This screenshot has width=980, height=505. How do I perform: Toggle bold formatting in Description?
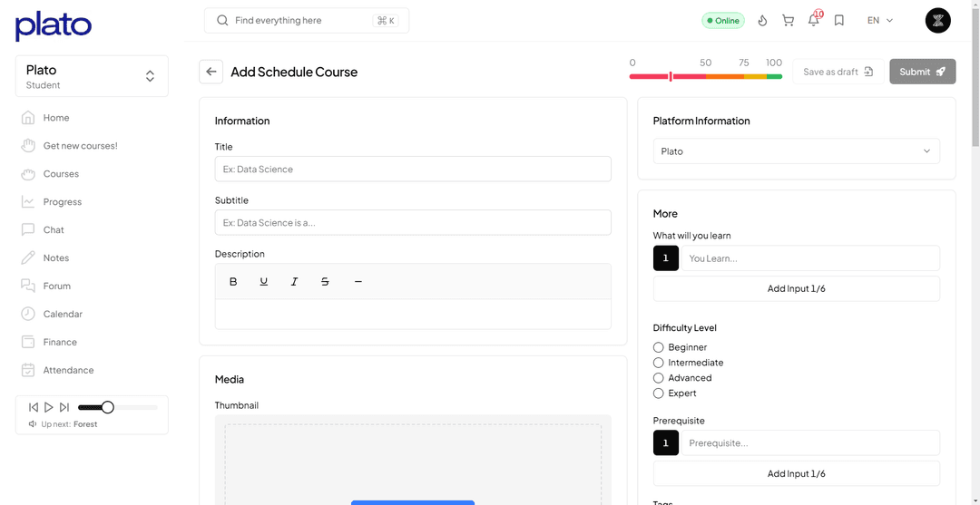click(x=233, y=282)
